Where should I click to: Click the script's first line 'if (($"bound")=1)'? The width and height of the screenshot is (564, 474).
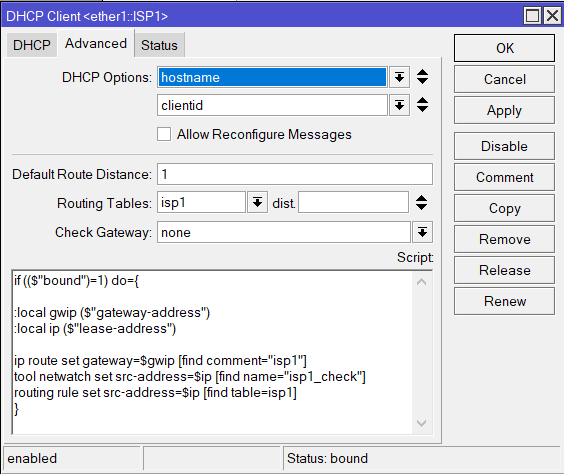click(x=76, y=281)
